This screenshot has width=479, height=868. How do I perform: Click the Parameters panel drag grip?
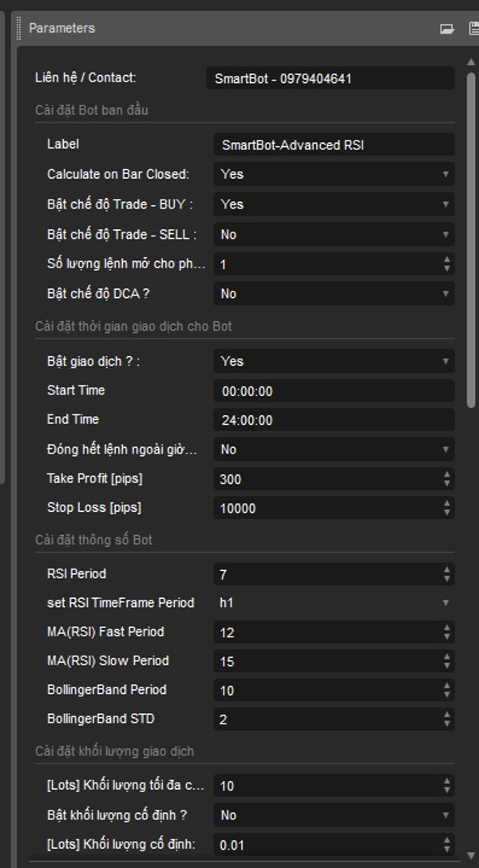click(19, 28)
